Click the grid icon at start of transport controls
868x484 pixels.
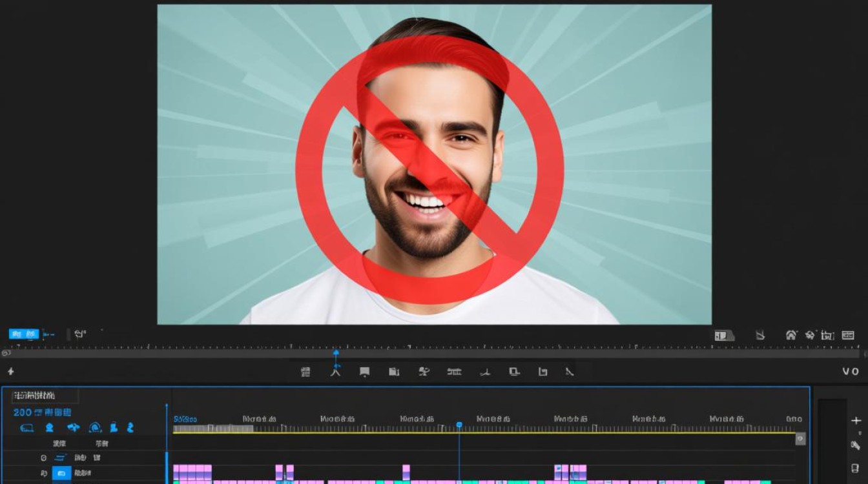pyautogui.click(x=305, y=372)
